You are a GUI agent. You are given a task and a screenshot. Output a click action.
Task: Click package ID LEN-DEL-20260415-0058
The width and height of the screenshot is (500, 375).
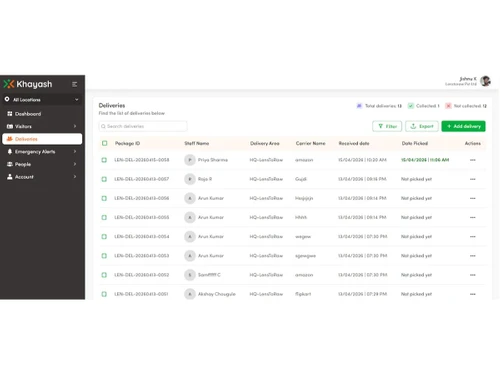pos(142,160)
